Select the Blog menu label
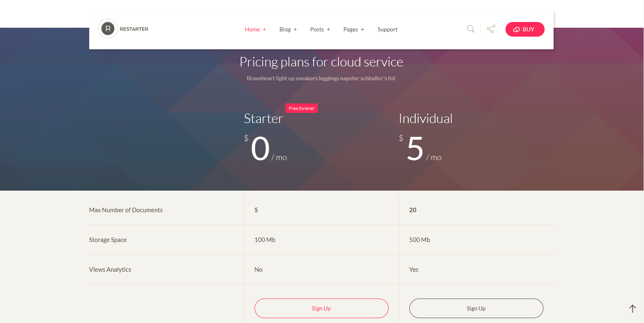The height and width of the screenshot is (323, 644). pos(285,30)
